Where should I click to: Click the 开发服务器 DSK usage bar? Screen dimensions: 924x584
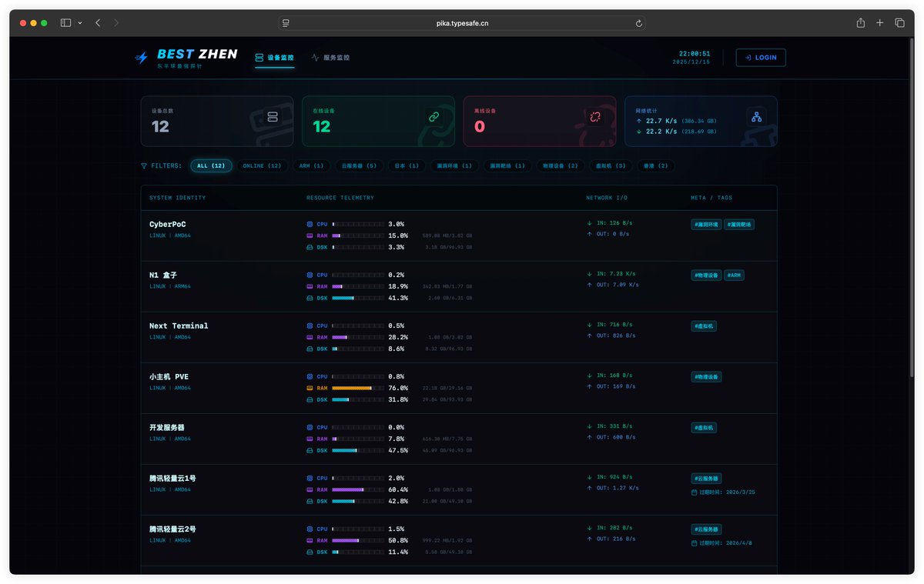[x=358, y=450]
